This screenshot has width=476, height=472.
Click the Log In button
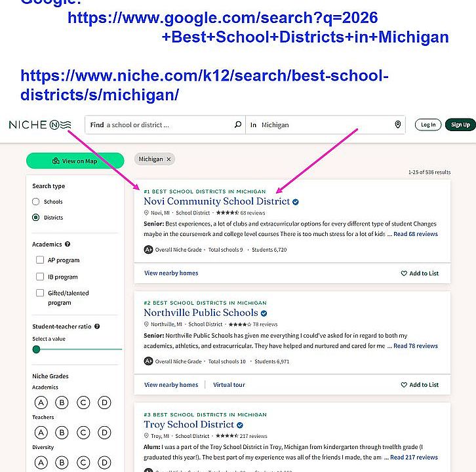tap(427, 125)
